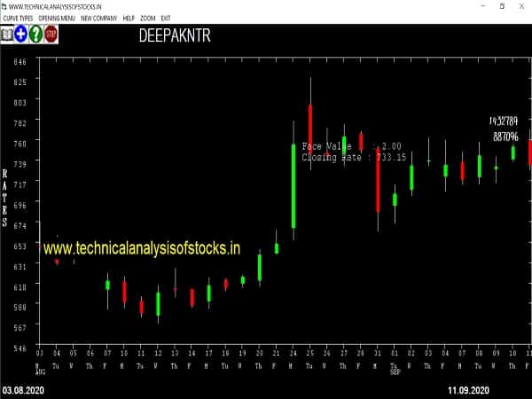Click the open book icon in toolbar
Image resolution: width=532 pixels, height=399 pixels.
[6, 35]
